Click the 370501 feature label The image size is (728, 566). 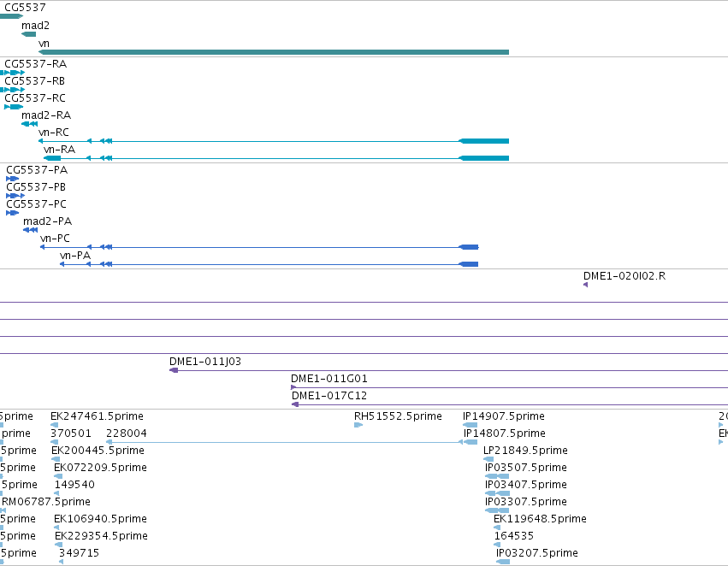click(x=71, y=433)
